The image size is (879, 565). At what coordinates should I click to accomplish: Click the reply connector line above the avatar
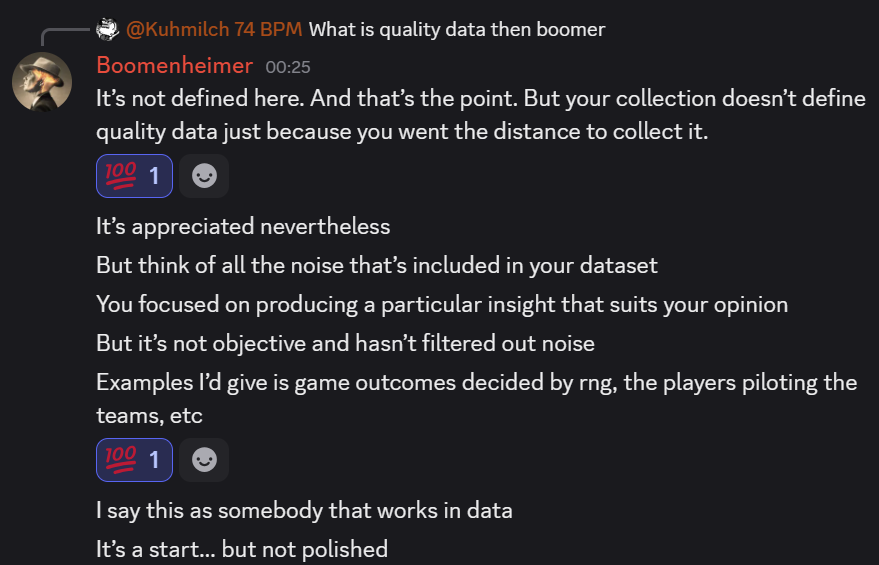point(62,32)
